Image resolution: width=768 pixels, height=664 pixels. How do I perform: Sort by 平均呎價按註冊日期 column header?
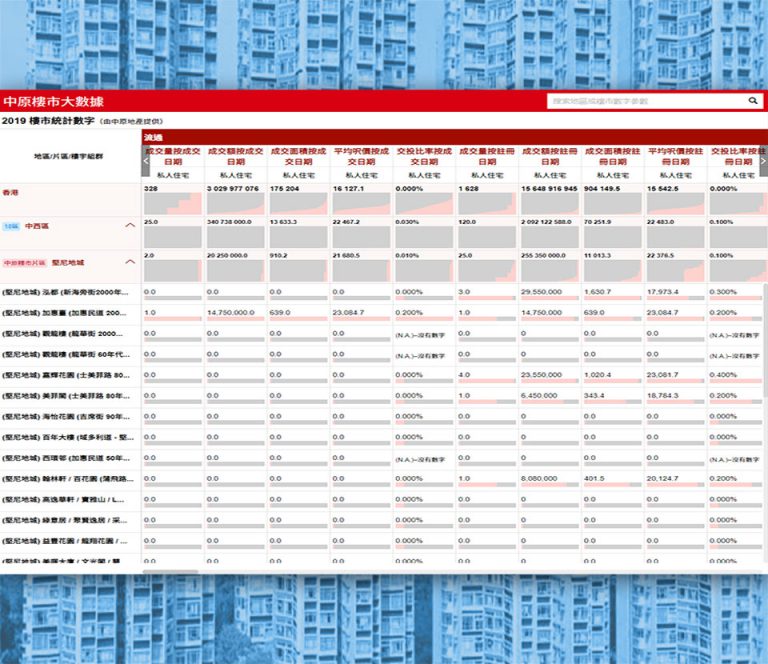(675, 156)
